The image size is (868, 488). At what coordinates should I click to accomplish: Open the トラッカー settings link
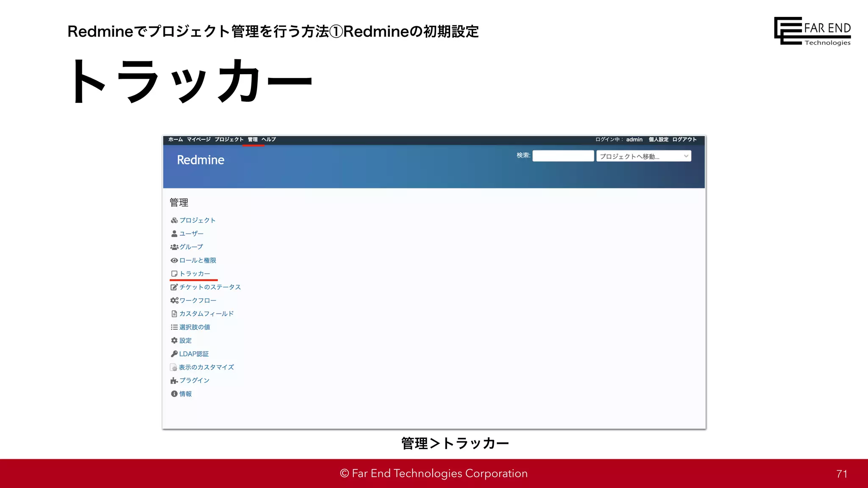click(195, 274)
